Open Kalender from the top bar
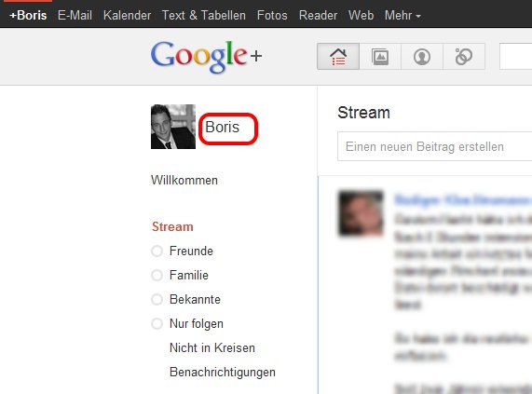This screenshot has height=394, width=532. click(x=127, y=15)
